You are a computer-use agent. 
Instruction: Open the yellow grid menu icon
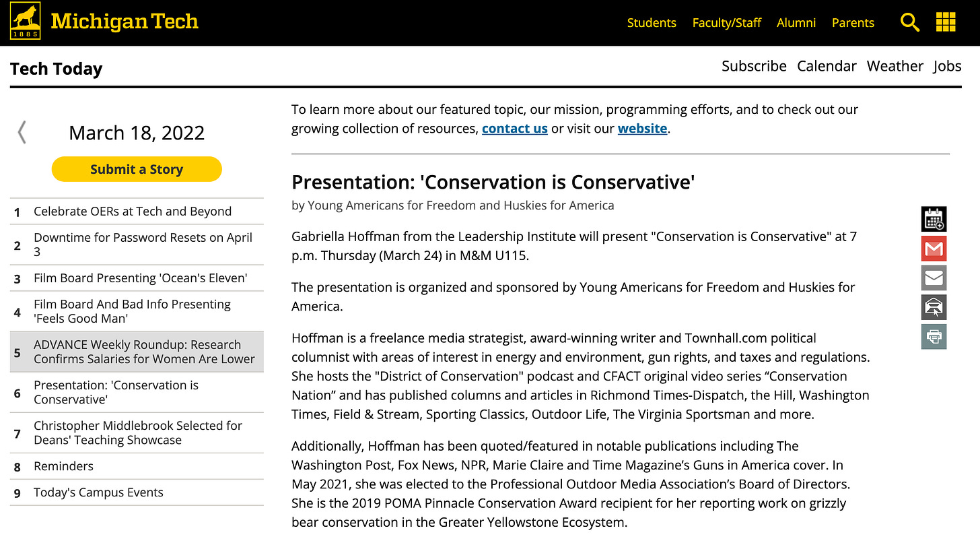click(946, 22)
